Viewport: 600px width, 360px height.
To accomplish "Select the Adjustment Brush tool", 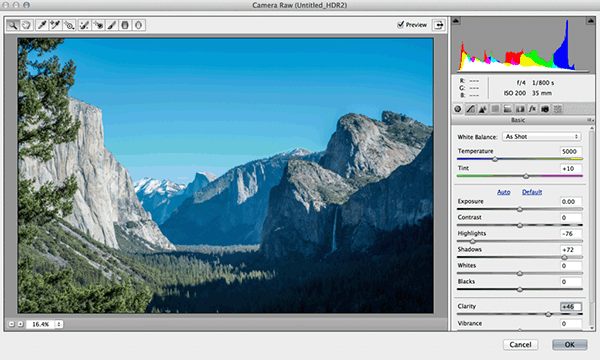I will [111, 25].
